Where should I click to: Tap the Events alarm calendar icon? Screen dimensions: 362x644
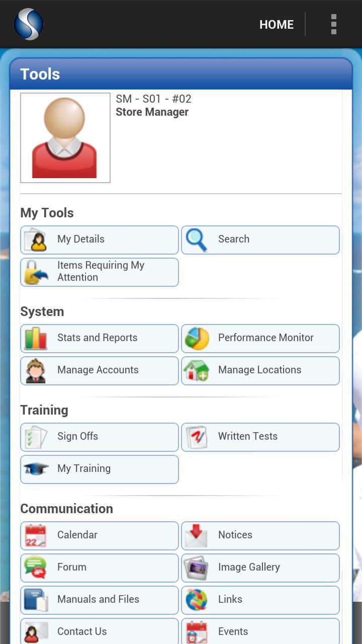pyautogui.click(x=197, y=632)
